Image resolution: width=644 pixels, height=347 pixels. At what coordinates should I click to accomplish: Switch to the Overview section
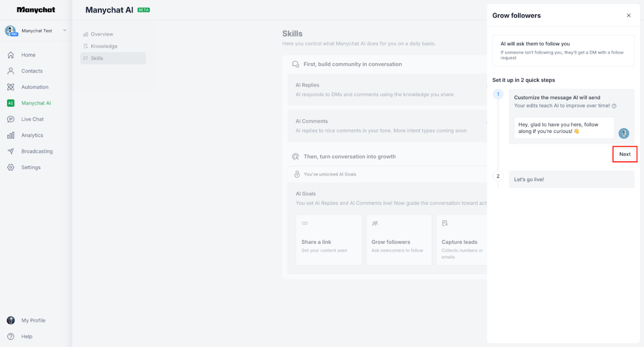(101, 34)
